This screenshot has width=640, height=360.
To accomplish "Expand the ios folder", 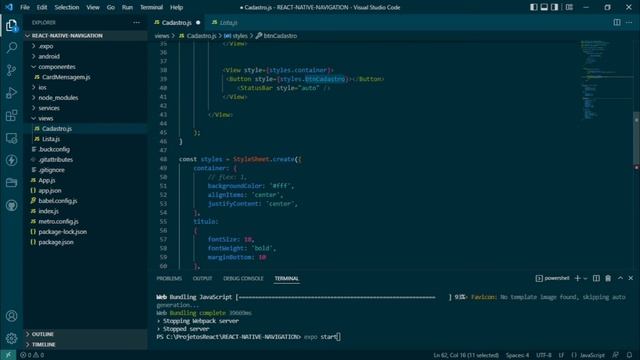I will click(x=86, y=87).
